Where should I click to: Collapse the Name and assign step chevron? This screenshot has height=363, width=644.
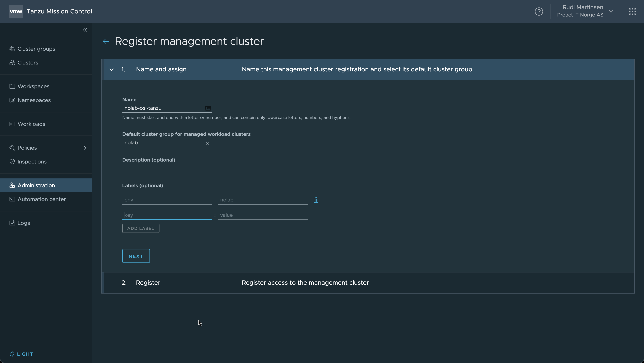(112, 69)
